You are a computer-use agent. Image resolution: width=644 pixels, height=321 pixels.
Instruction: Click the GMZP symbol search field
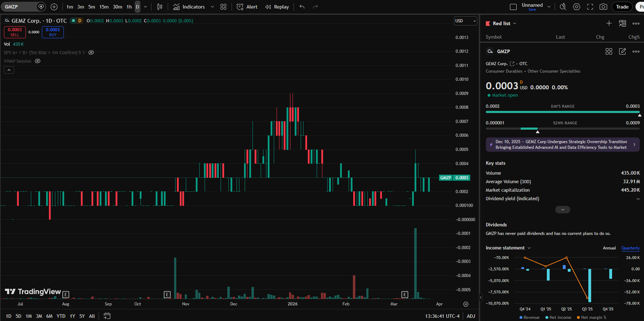tap(24, 7)
